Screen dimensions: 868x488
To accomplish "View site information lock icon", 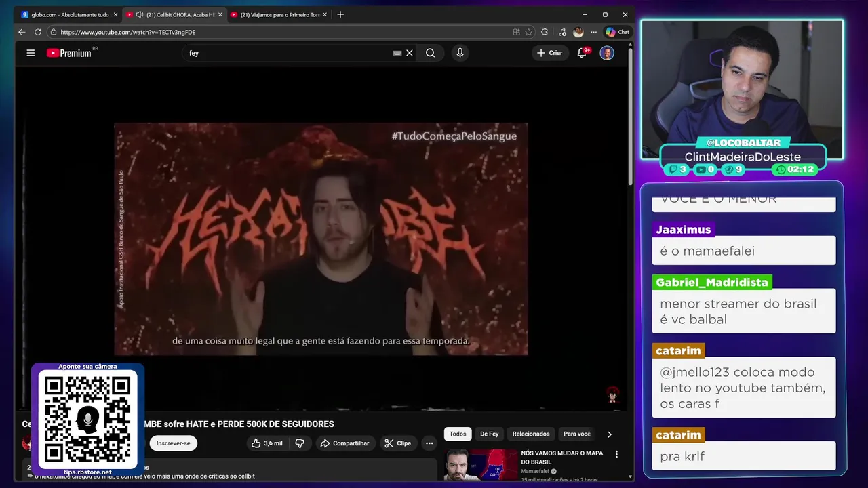I will pos(53,32).
